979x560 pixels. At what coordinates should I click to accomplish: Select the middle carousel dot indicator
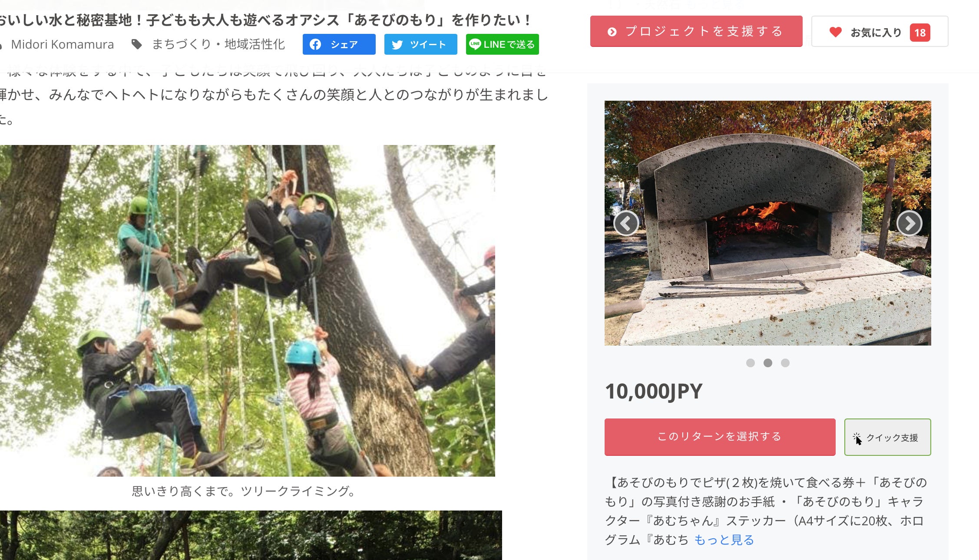(767, 363)
